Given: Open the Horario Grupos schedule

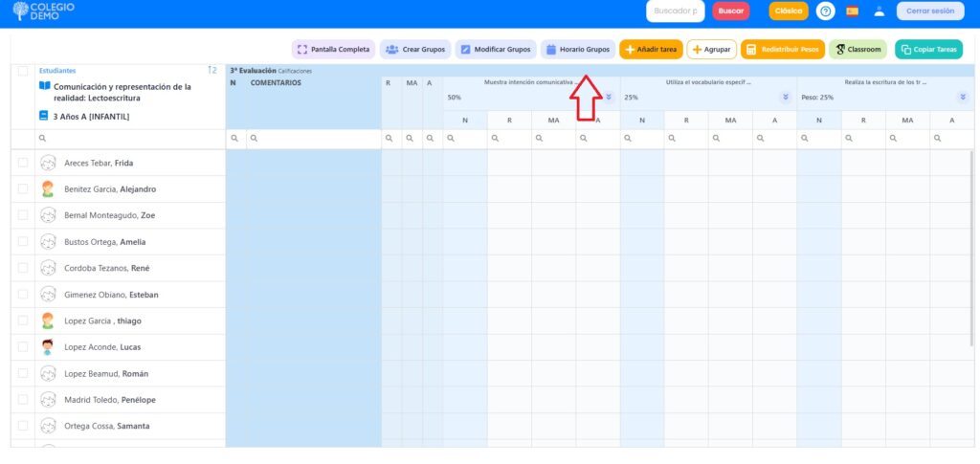Looking at the screenshot, I should click(x=578, y=49).
